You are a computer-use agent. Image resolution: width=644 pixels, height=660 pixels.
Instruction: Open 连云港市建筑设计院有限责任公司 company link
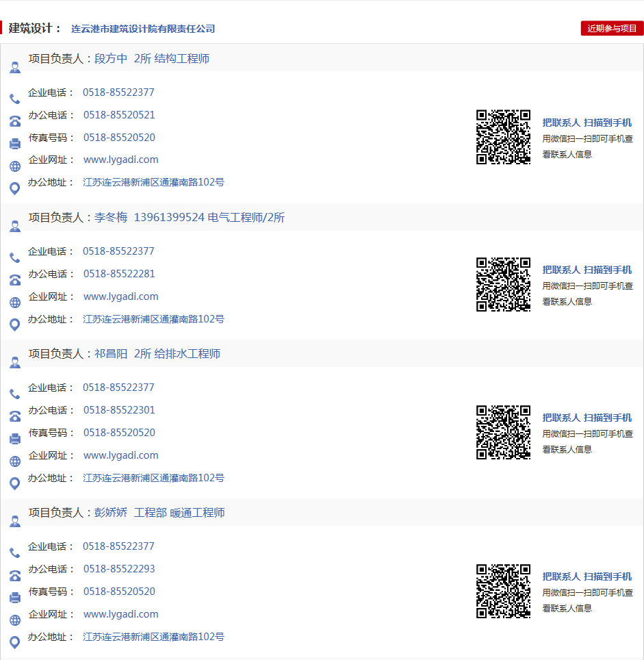143,29
